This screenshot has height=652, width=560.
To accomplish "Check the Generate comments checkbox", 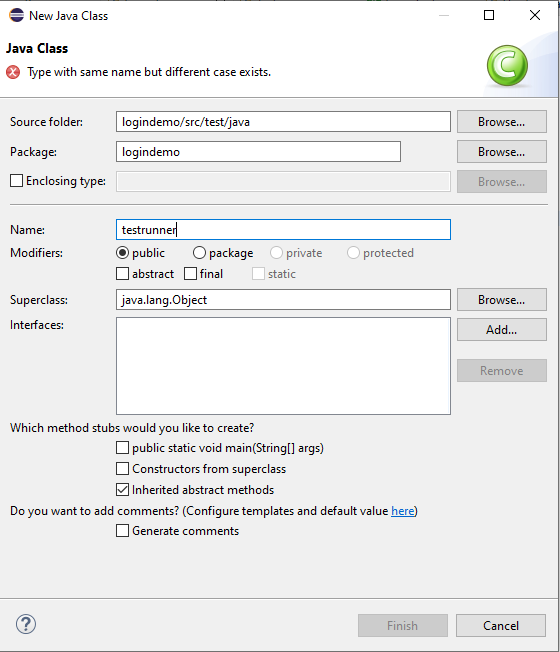I will [122, 531].
